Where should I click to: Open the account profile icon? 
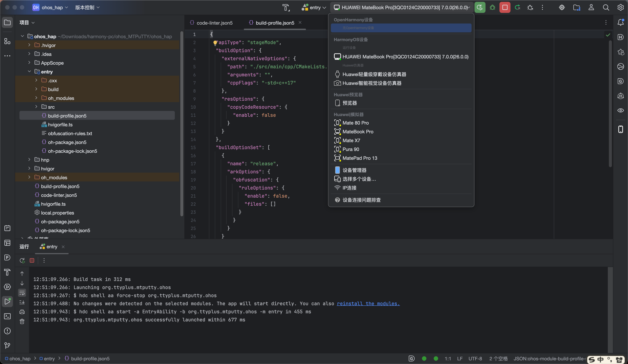click(x=591, y=8)
